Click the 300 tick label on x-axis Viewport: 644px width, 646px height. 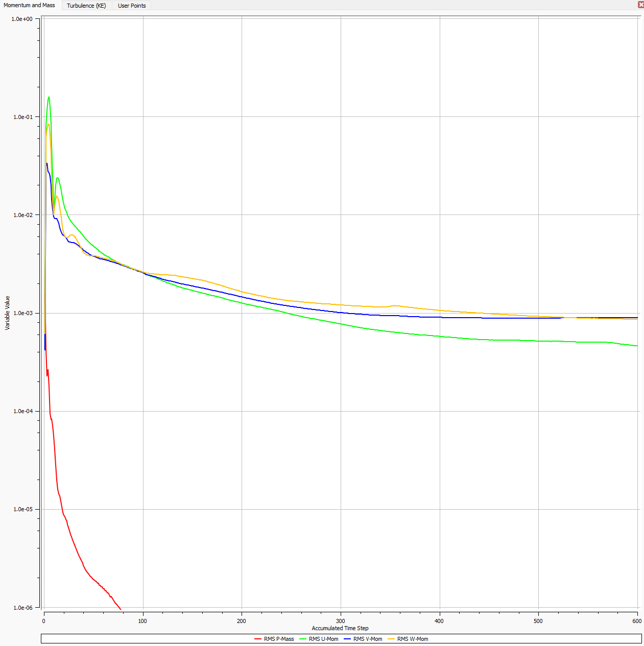[x=341, y=621]
